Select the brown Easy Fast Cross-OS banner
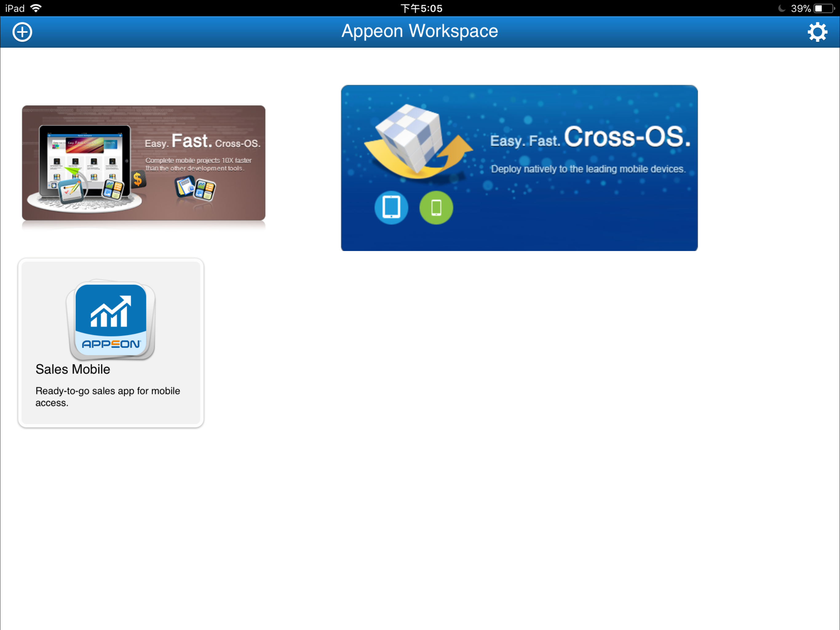This screenshot has height=630, width=840. (144, 163)
